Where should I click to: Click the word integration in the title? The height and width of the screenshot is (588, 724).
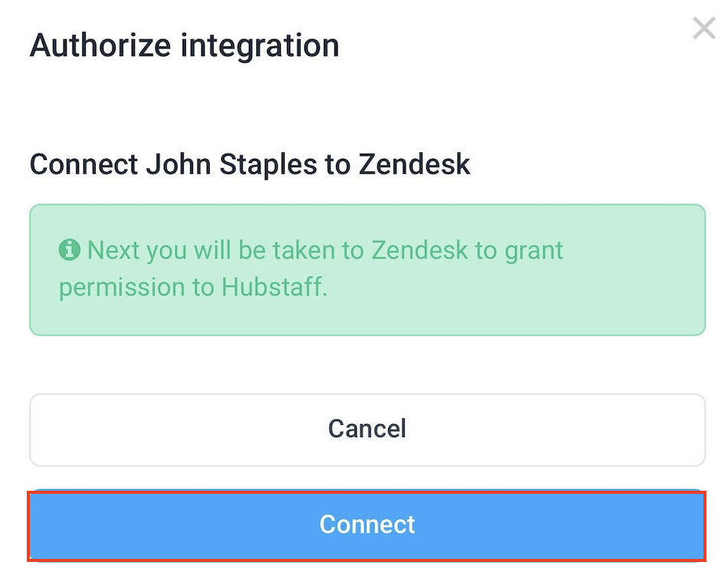click(x=260, y=45)
